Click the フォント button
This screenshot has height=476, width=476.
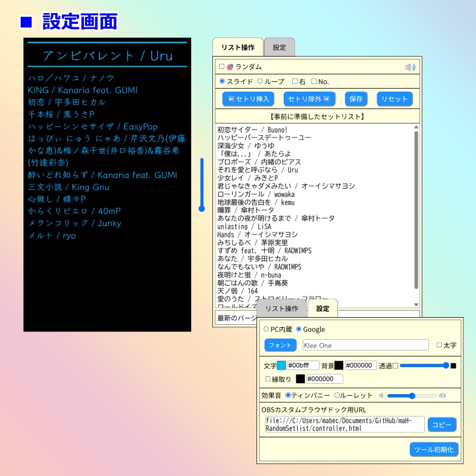pos(280,345)
